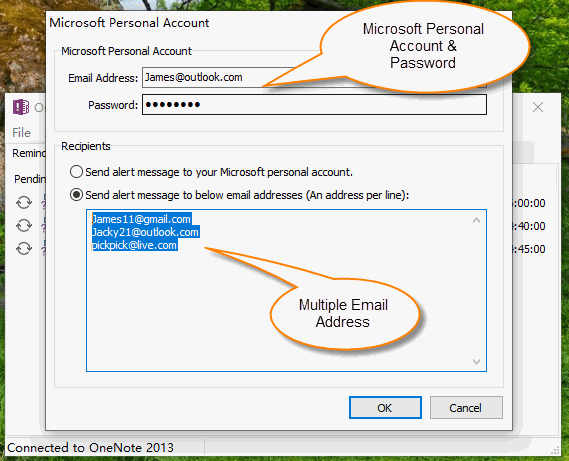Image resolution: width=569 pixels, height=461 pixels.
Task: Confirm with the OK button
Action: point(385,408)
